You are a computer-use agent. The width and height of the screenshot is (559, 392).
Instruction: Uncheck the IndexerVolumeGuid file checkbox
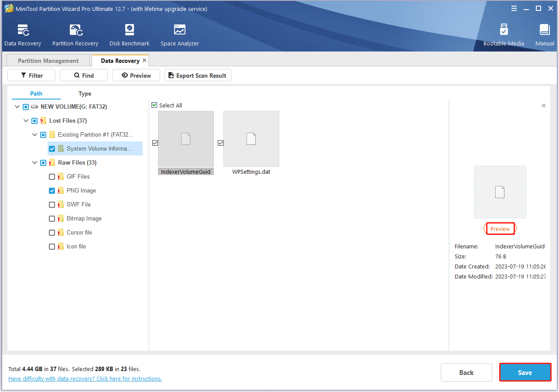pyautogui.click(x=155, y=143)
